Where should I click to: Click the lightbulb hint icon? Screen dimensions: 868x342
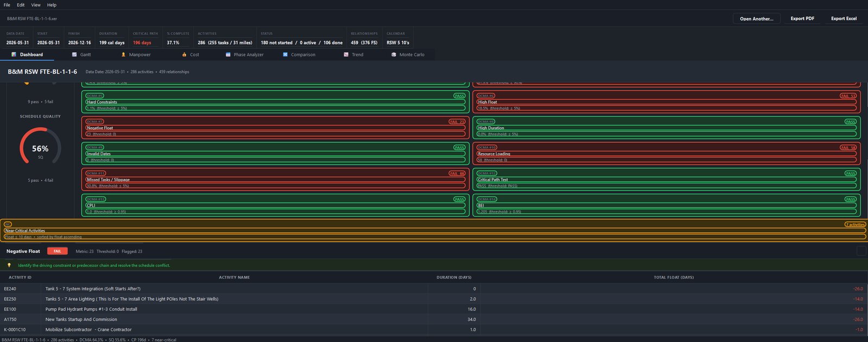[x=9, y=265]
